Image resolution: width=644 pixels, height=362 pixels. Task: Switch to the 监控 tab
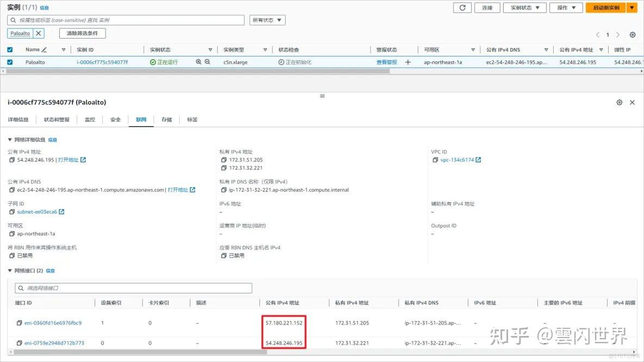click(90, 119)
